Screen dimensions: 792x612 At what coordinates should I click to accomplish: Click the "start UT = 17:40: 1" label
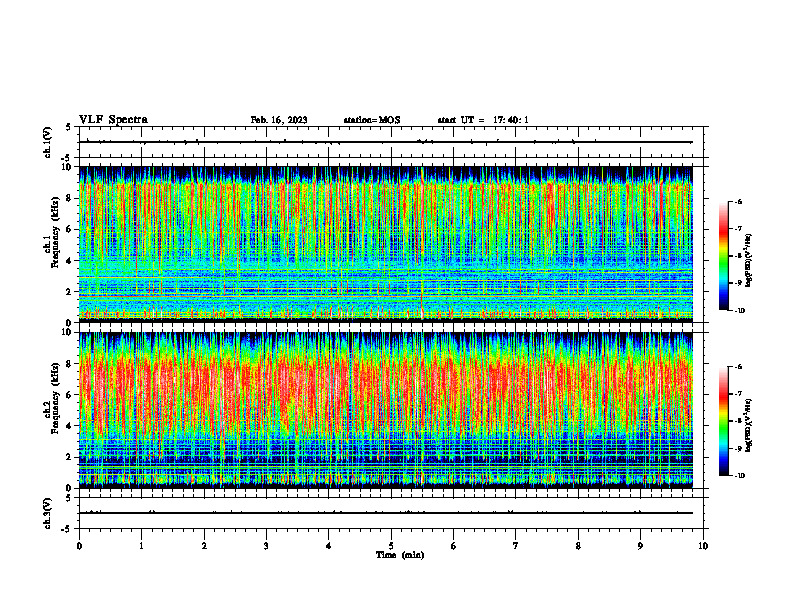483,120
